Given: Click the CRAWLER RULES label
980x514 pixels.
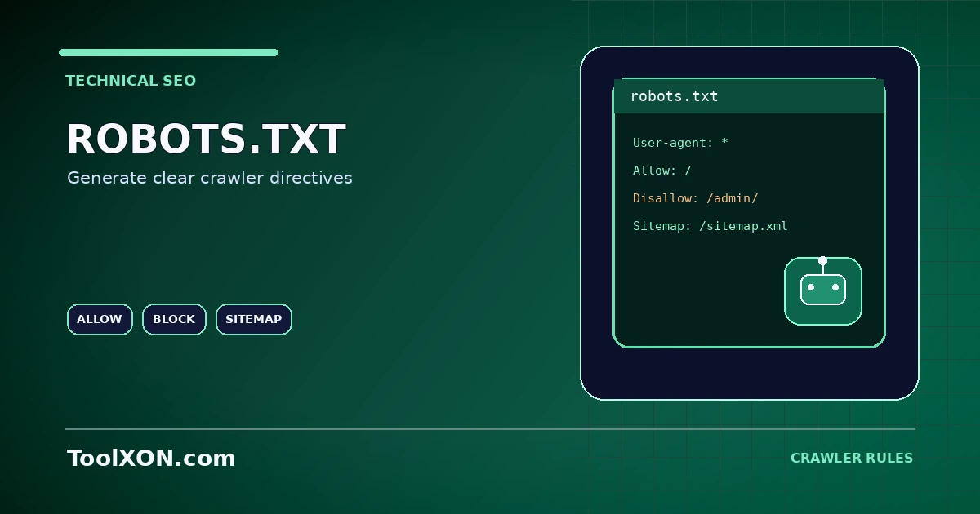Looking at the screenshot, I should click(x=852, y=459).
